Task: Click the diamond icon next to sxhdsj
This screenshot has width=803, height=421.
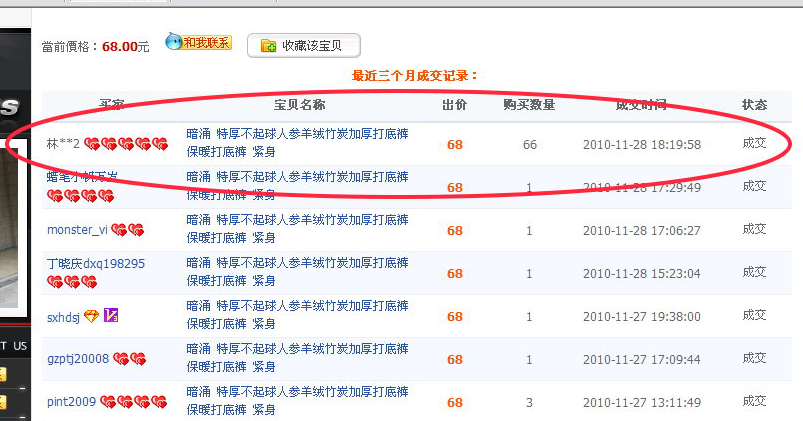Action: tap(91, 317)
